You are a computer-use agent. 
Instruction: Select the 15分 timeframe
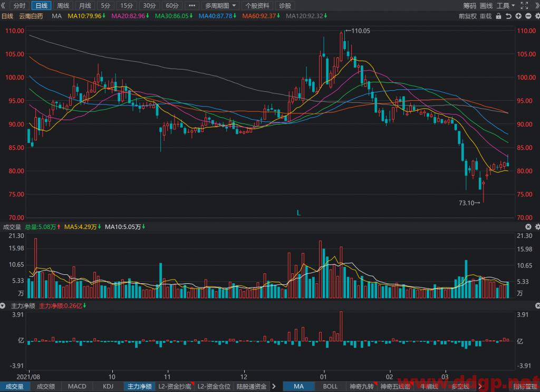click(x=127, y=5)
